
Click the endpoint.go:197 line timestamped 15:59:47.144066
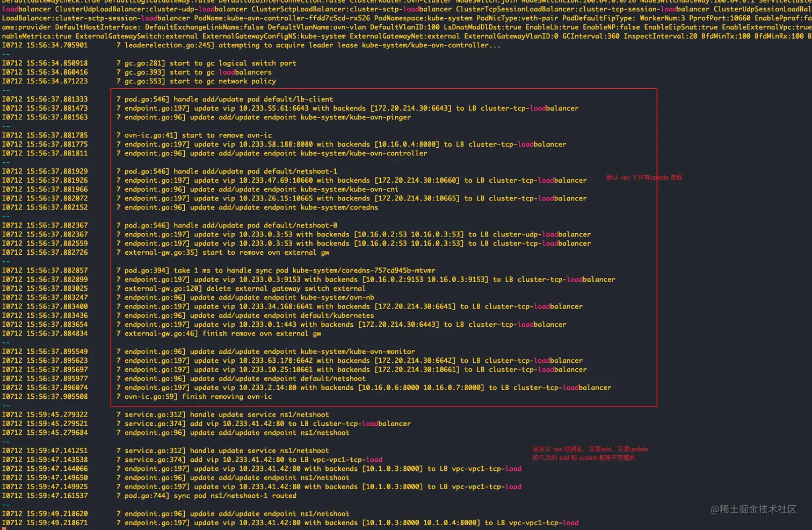point(262,469)
